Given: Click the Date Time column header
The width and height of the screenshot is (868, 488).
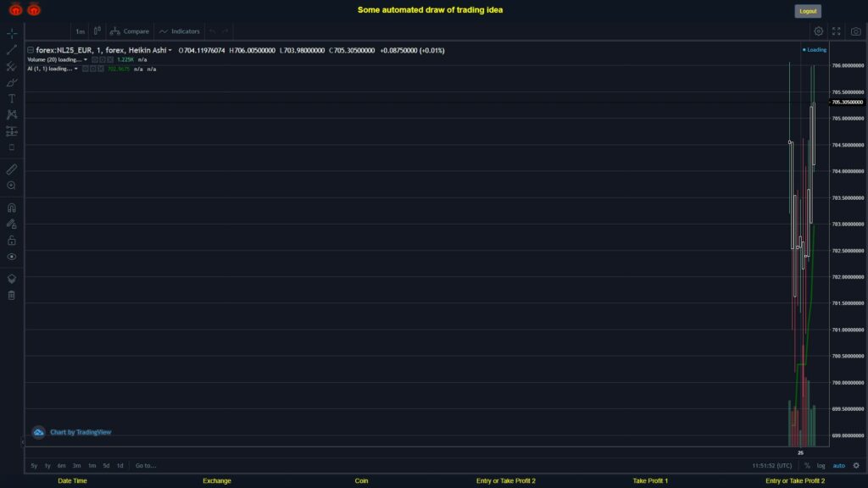Looking at the screenshot, I should (73, 481).
